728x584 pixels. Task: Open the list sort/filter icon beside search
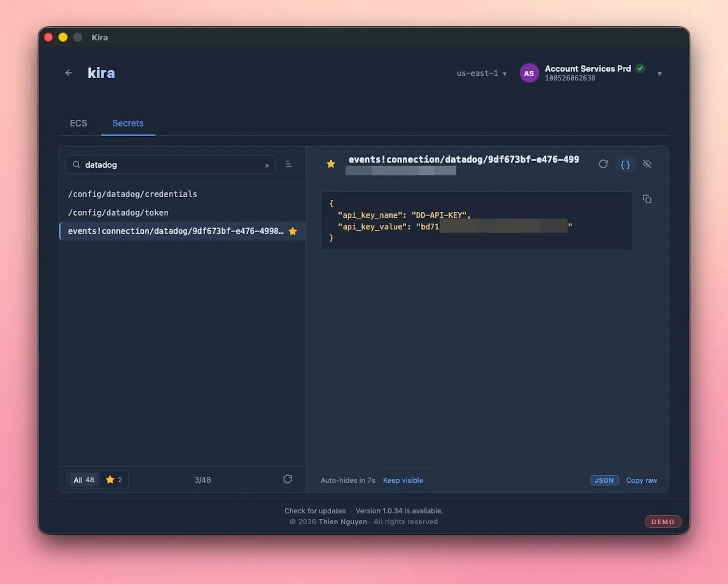pos(288,164)
